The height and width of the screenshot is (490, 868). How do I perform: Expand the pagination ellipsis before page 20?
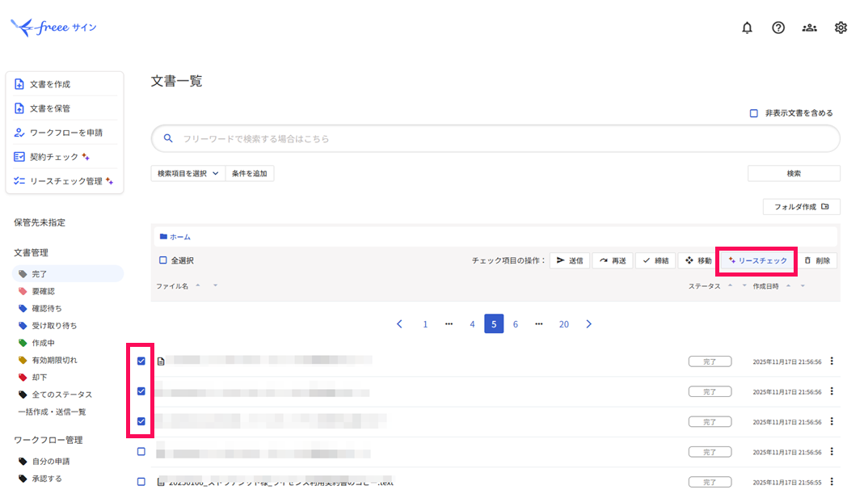(538, 324)
